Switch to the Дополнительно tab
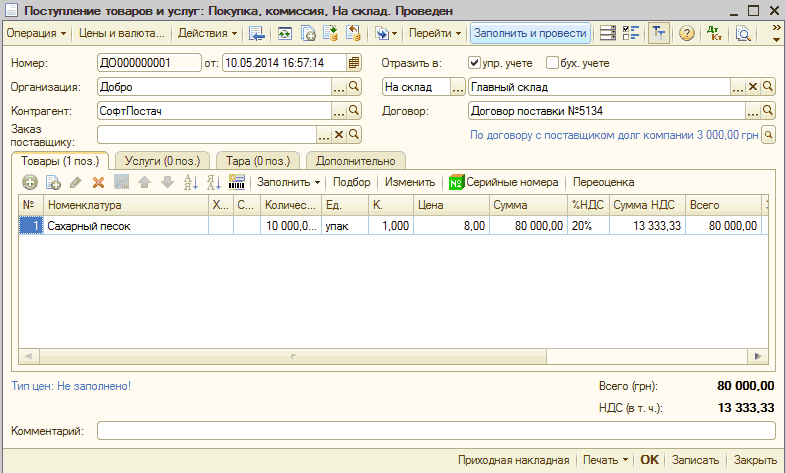The image size is (786, 473). point(355,161)
